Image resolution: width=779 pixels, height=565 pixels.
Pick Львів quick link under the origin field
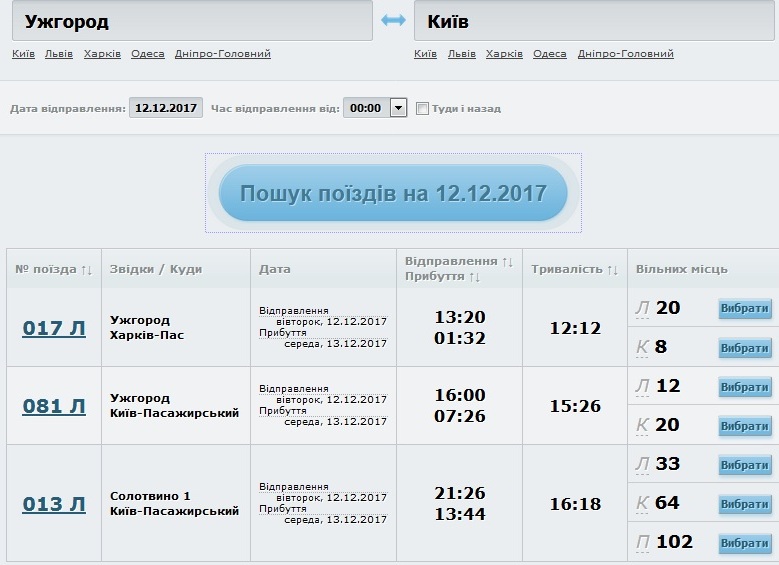point(59,54)
